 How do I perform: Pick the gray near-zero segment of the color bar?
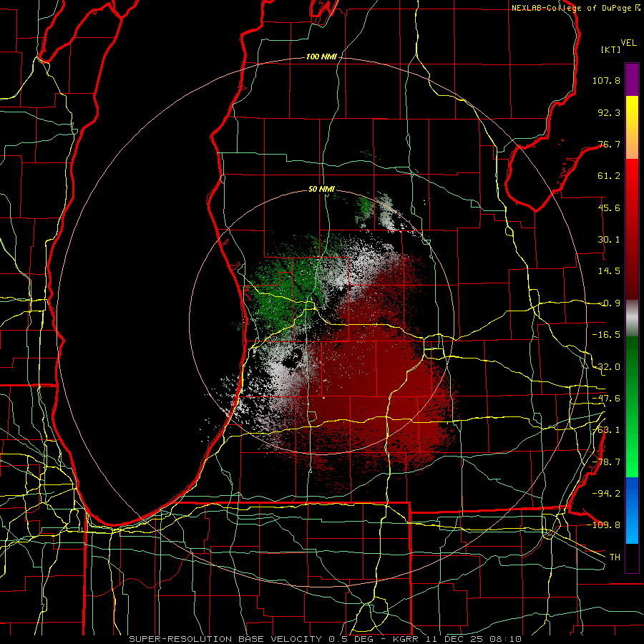click(x=632, y=318)
